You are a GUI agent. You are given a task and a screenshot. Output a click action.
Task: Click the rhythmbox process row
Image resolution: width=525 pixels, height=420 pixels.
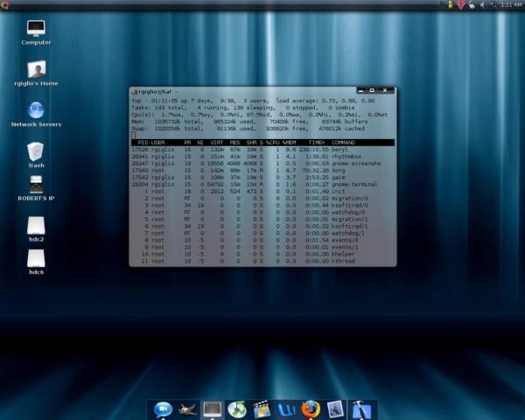[262, 157]
